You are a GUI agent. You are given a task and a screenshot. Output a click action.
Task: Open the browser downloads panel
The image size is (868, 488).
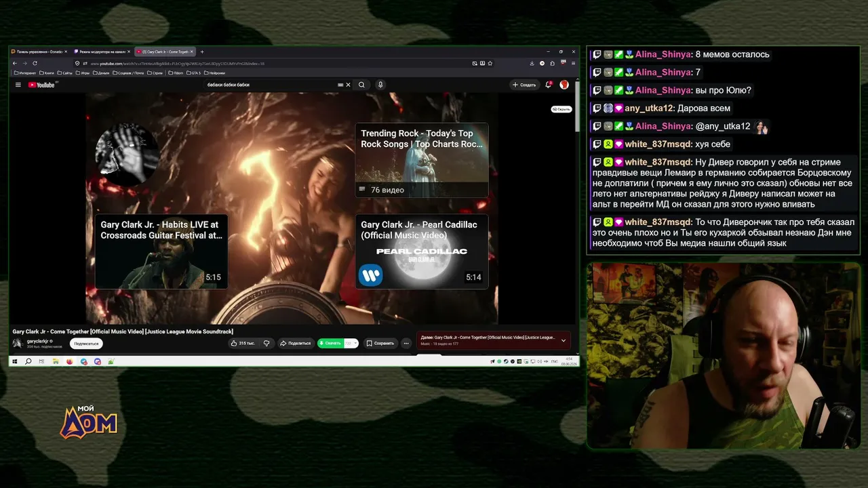[x=532, y=63]
